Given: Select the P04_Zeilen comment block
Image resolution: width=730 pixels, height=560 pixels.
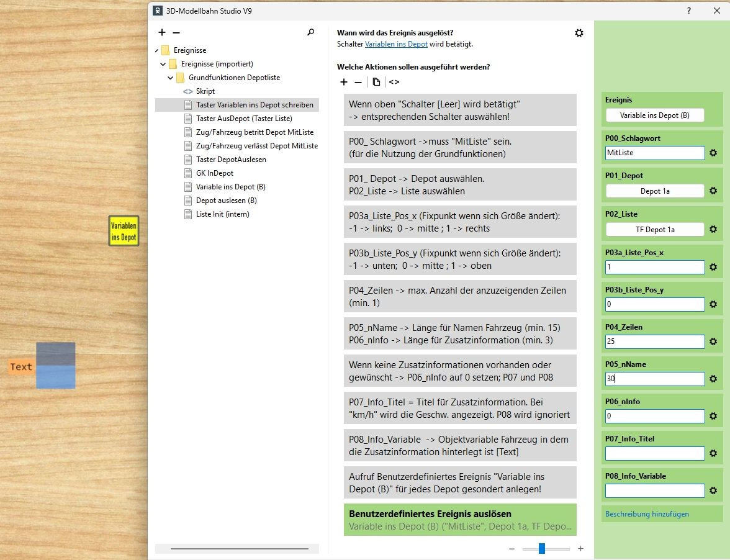Looking at the screenshot, I should tap(460, 297).
